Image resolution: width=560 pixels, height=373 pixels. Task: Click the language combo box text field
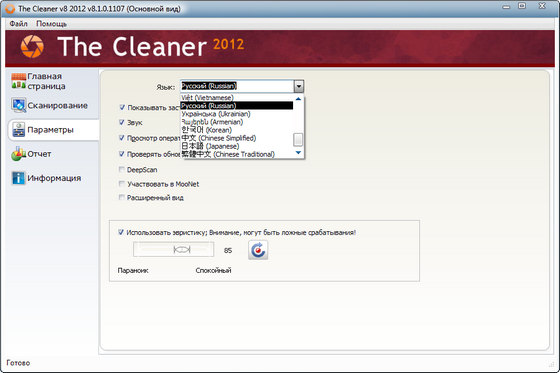pyautogui.click(x=237, y=86)
